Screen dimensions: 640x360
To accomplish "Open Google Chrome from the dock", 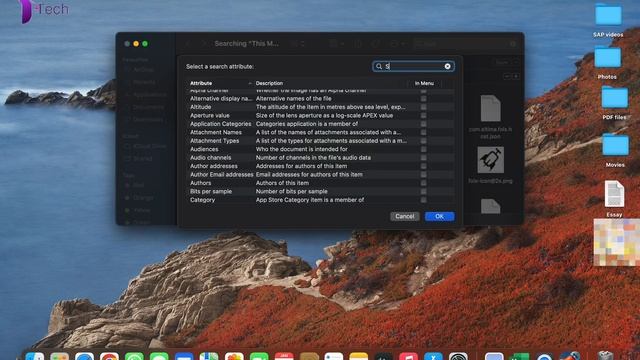I will tap(109, 357).
